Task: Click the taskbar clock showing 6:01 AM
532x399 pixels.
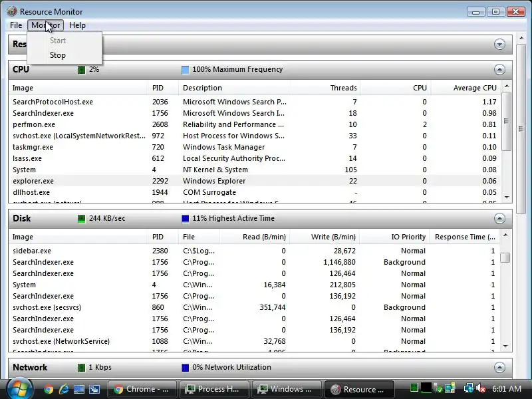Action: coord(507,388)
